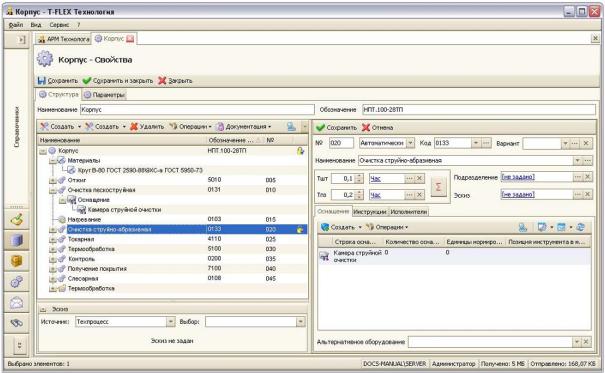Select the Получение покрытия tree row
This screenshot has height=373, width=605.
coord(173,269)
